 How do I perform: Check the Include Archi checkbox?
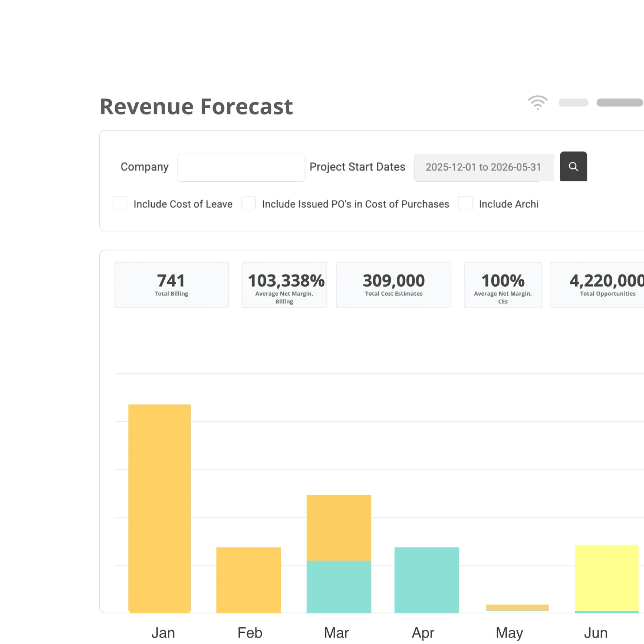465,203
